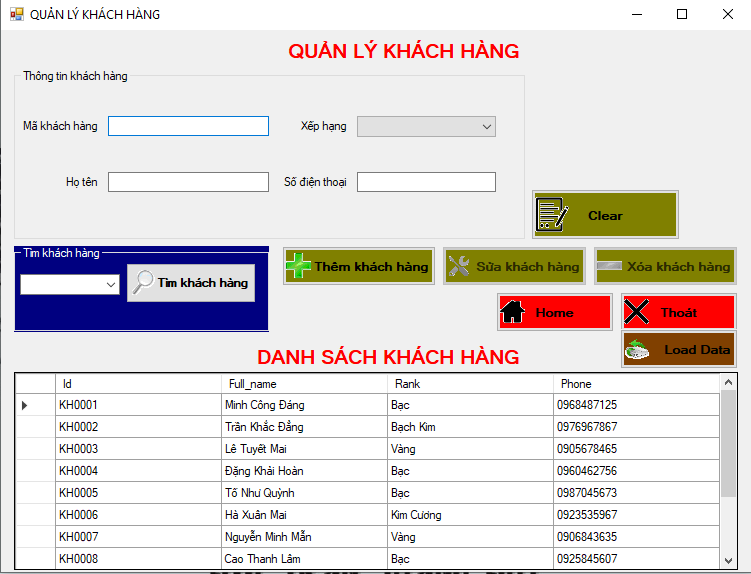This screenshot has height=574, width=751.
Task: Select the KH0005 id cell
Action: [138, 493]
